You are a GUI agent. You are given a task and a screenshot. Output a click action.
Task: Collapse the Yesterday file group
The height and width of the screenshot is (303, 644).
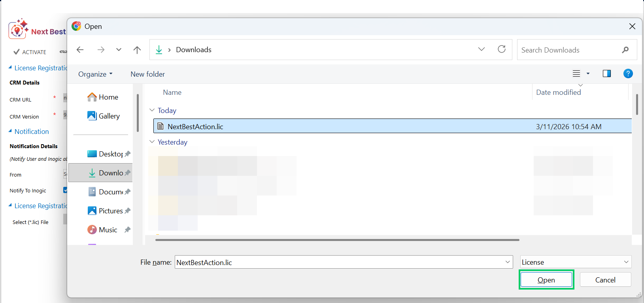pyautogui.click(x=152, y=142)
